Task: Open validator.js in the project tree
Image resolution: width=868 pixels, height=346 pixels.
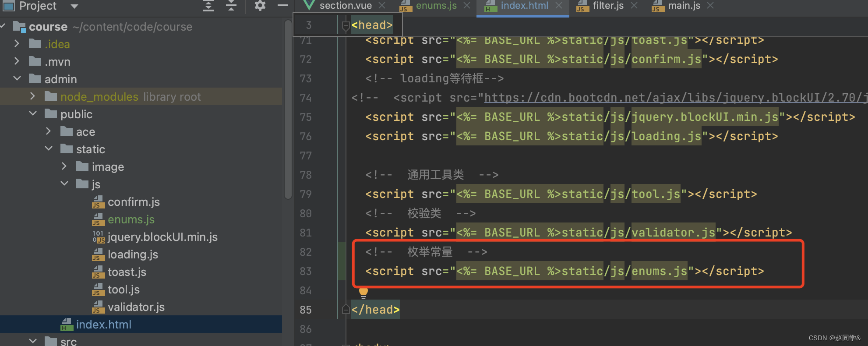Action: [x=136, y=307]
